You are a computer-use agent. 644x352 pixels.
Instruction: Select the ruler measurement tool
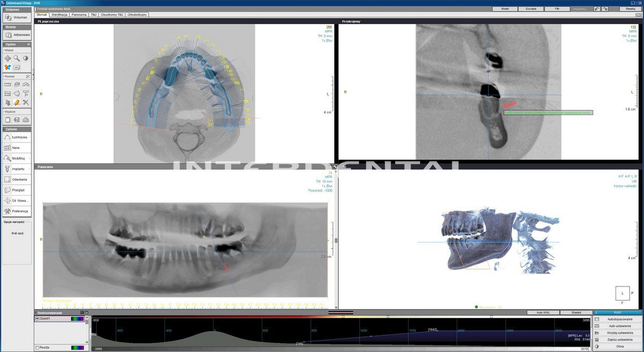click(8, 84)
